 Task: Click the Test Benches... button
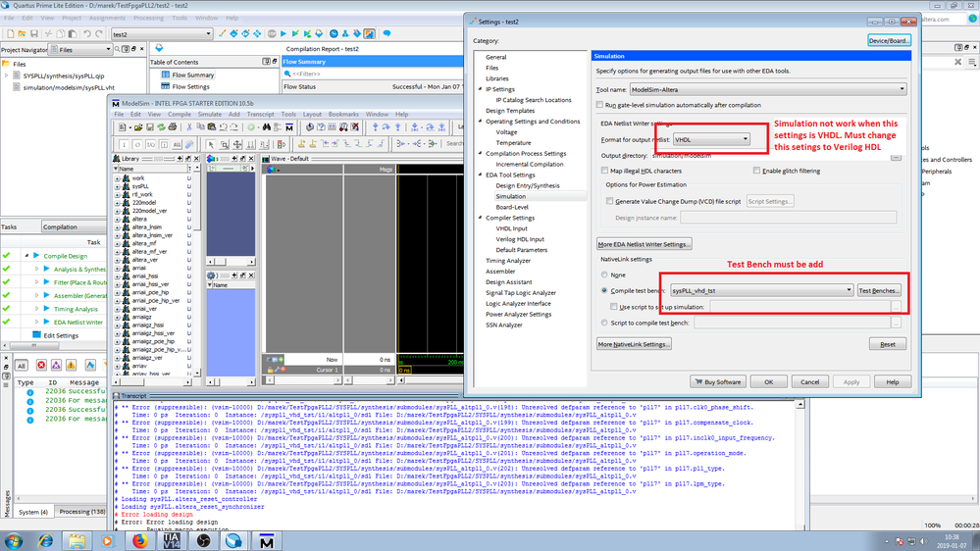point(878,290)
